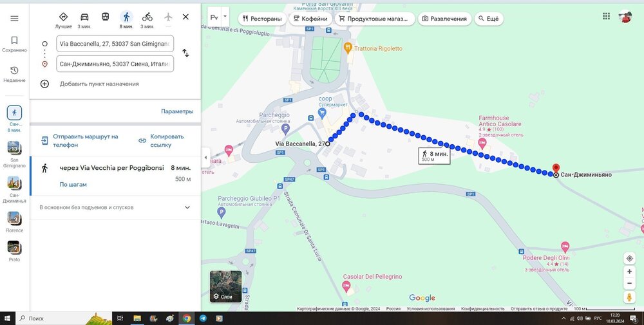
Task: Close the directions panel
Action: tap(185, 17)
